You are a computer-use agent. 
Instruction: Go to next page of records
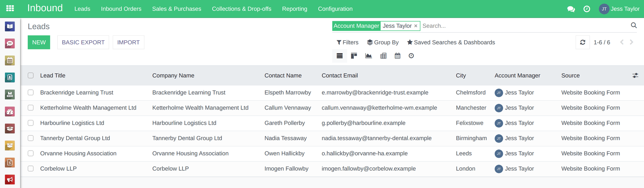click(632, 42)
